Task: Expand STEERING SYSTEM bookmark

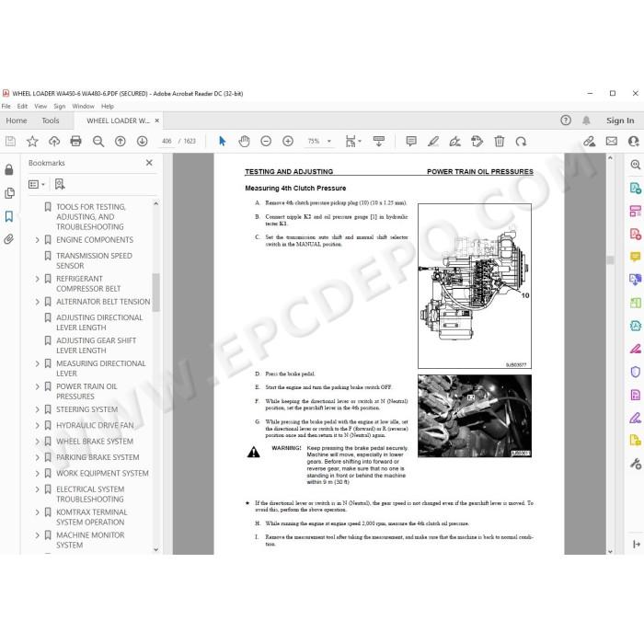Action: coord(38,409)
